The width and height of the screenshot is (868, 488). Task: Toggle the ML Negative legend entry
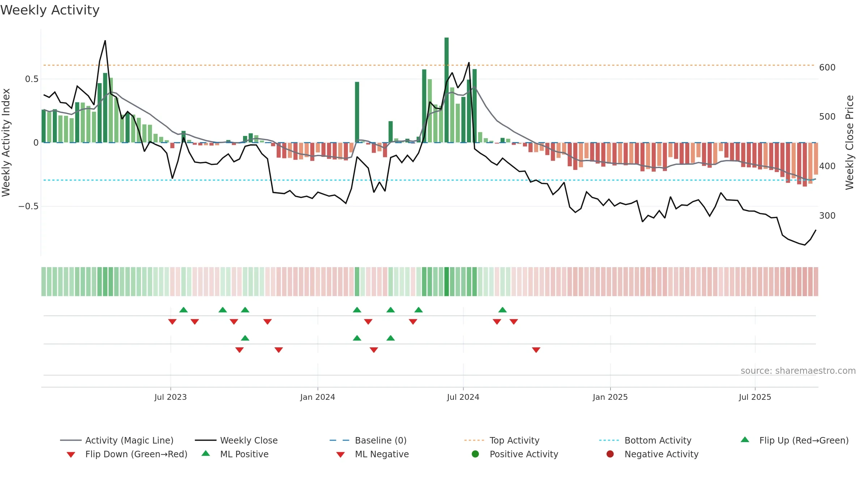pyautogui.click(x=373, y=454)
